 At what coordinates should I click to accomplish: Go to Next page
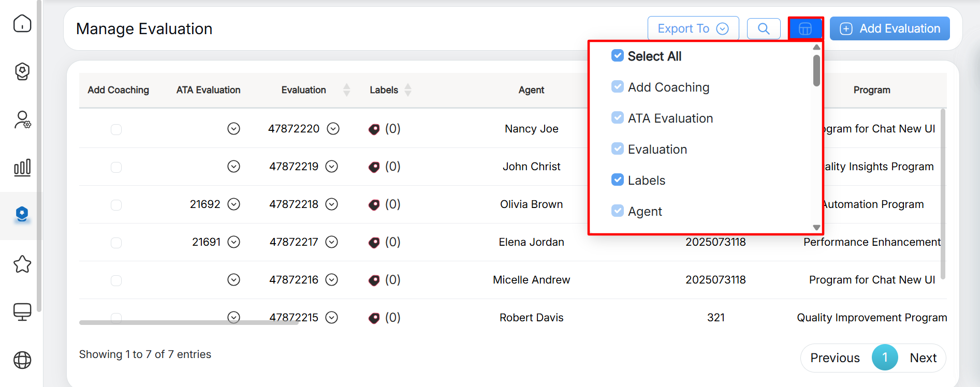click(923, 358)
